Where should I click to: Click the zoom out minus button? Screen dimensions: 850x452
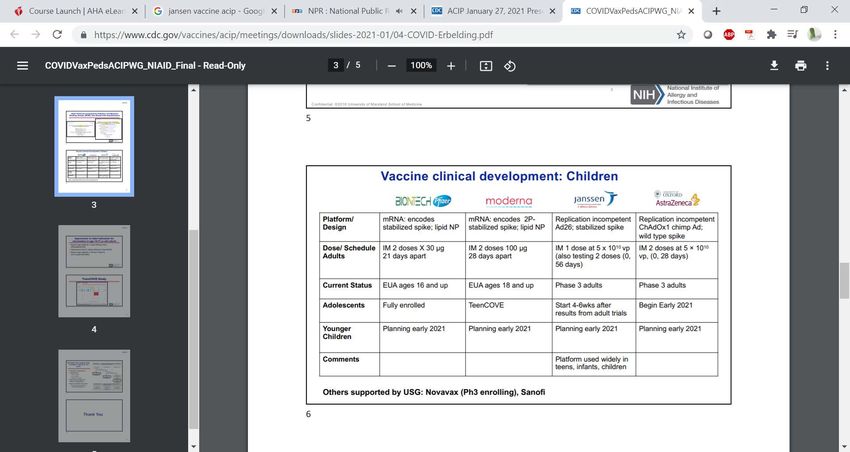(392, 66)
